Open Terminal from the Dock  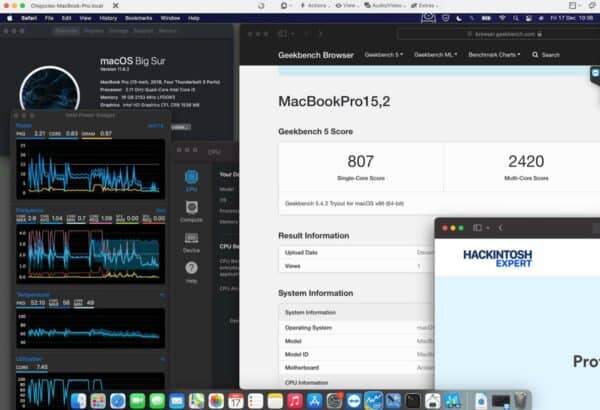(x=413, y=401)
